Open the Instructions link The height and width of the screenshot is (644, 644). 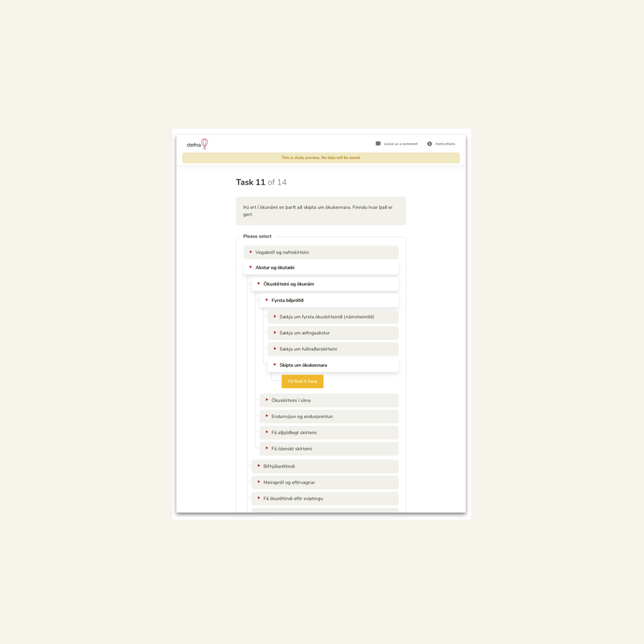click(445, 144)
